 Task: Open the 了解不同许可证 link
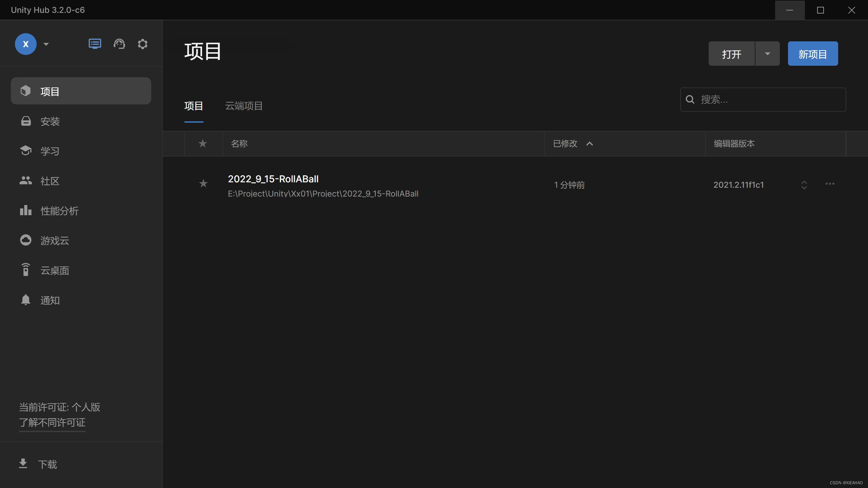[52, 423]
